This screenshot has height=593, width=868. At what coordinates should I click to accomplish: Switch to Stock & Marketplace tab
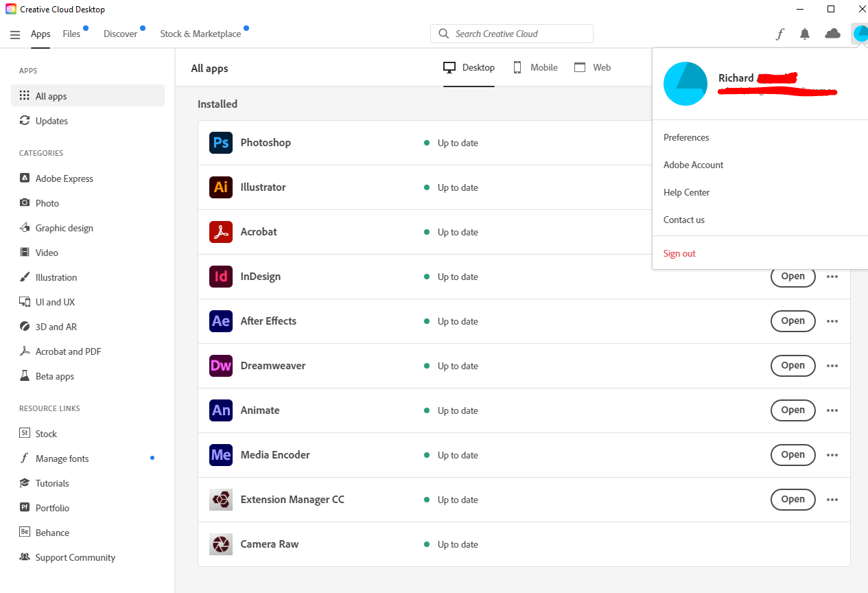tap(200, 34)
